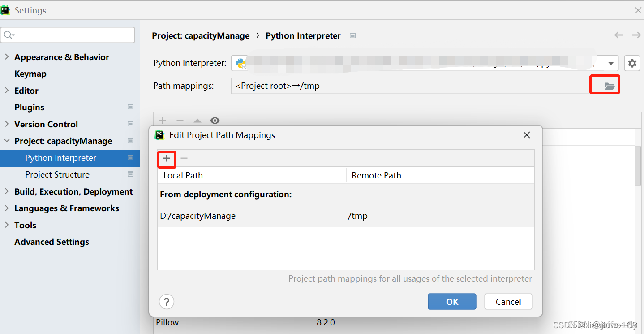Image resolution: width=644 pixels, height=334 pixels.
Task: Click Pillow version 8.2.0 cell
Action: [x=326, y=322]
